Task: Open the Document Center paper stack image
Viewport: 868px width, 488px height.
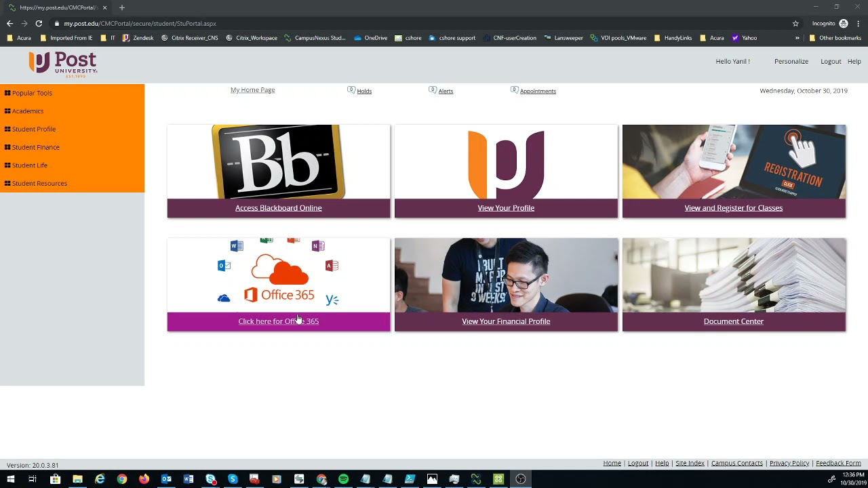Action: (734, 274)
